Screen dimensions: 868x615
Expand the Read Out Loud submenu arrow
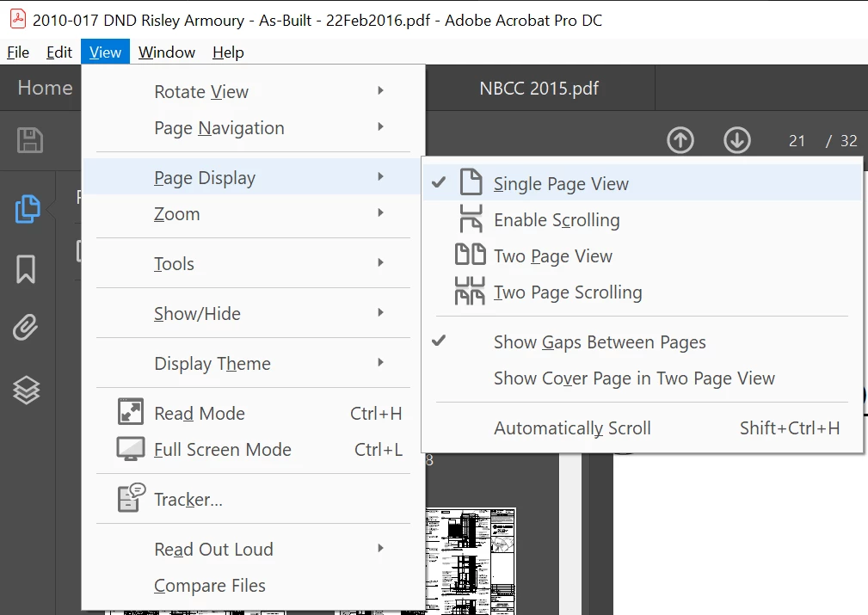click(x=380, y=548)
